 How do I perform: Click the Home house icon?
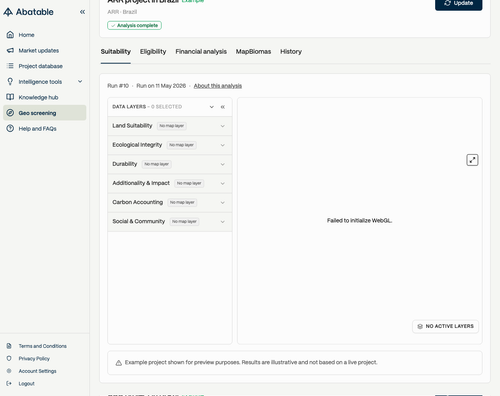click(x=10, y=35)
